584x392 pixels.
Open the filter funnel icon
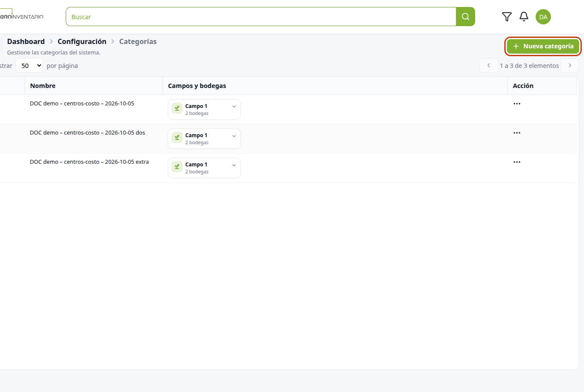pos(507,17)
